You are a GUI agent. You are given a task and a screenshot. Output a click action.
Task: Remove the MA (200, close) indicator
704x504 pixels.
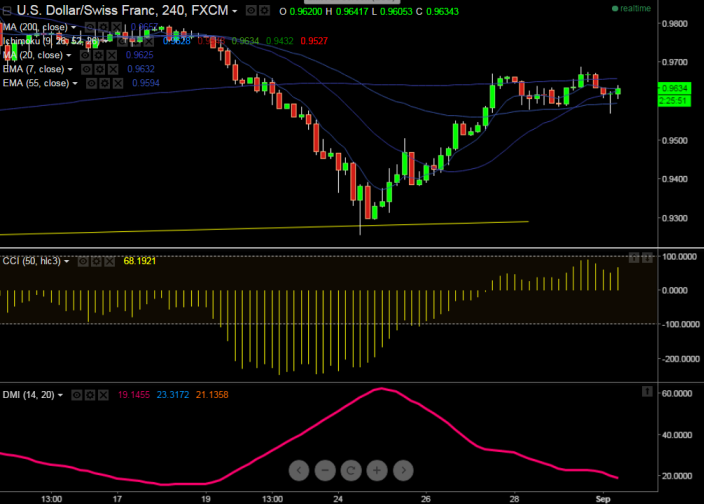click(x=116, y=27)
